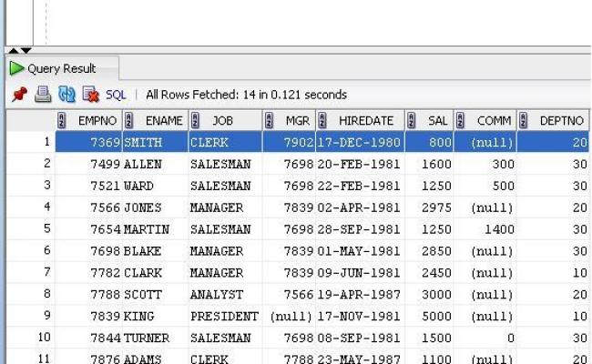Click salary value 2450 in CLARK row
Image resolution: width=592 pixels, height=364 pixels.
429,273
